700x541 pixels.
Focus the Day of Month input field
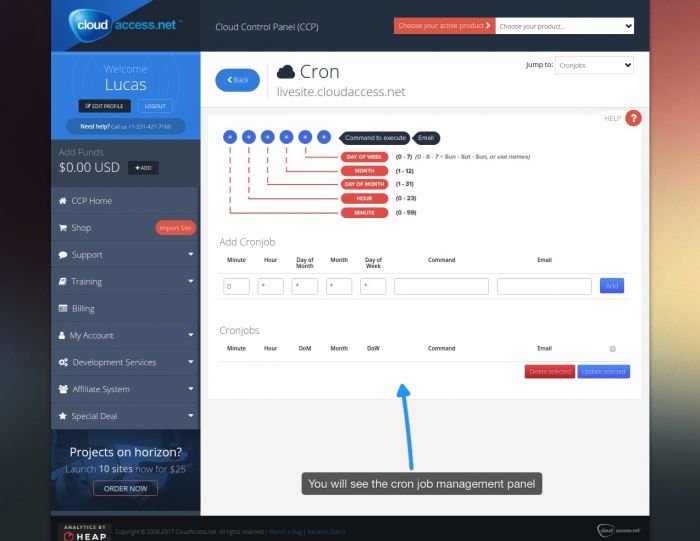coord(305,286)
